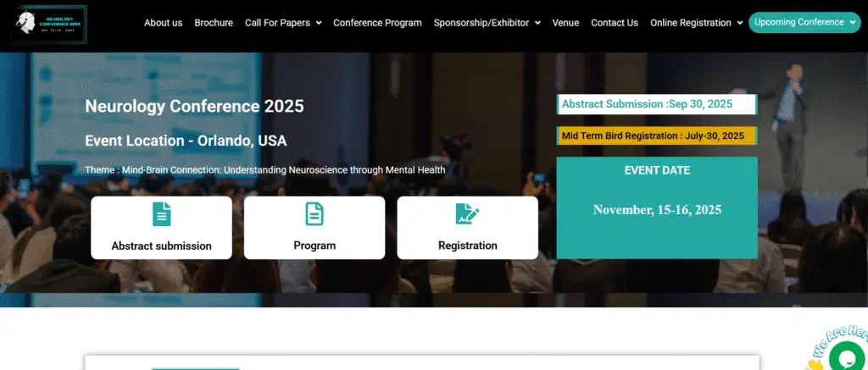Expand Online Registration dropdown chevron
Image resolution: width=868 pixels, height=370 pixels.
tap(740, 23)
